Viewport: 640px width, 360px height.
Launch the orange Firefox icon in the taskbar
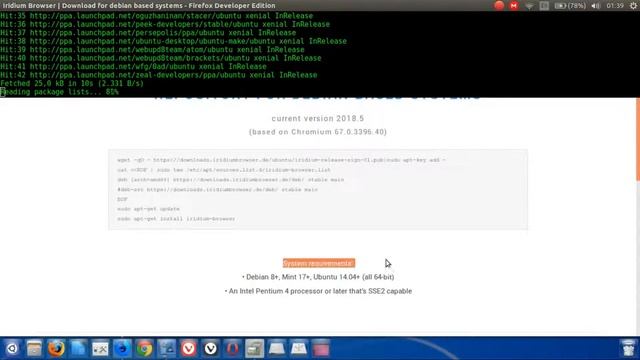click(56, 349)
